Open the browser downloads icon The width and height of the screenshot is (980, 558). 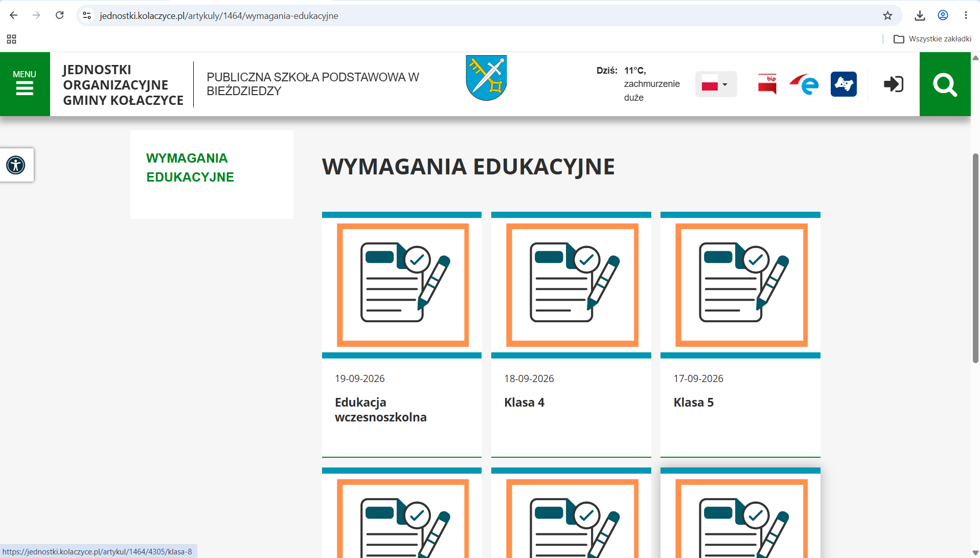[920, 15]
